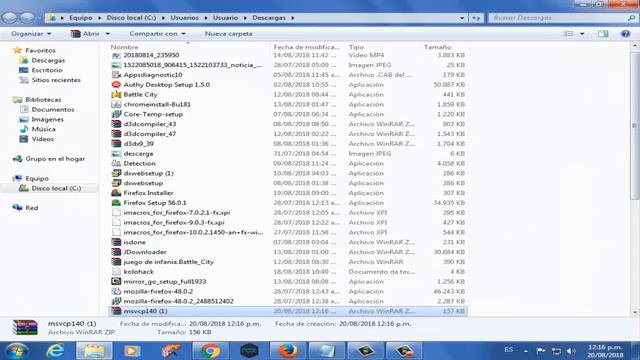
Task: Open Google Chrome from taskbar
Action: click(210, 351)
